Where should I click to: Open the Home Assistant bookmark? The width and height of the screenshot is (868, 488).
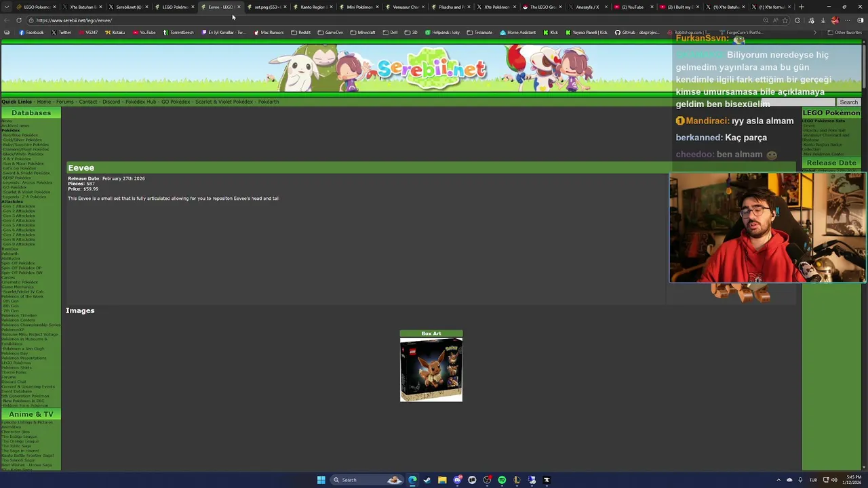pyautogui.click(x=517, y=33)
